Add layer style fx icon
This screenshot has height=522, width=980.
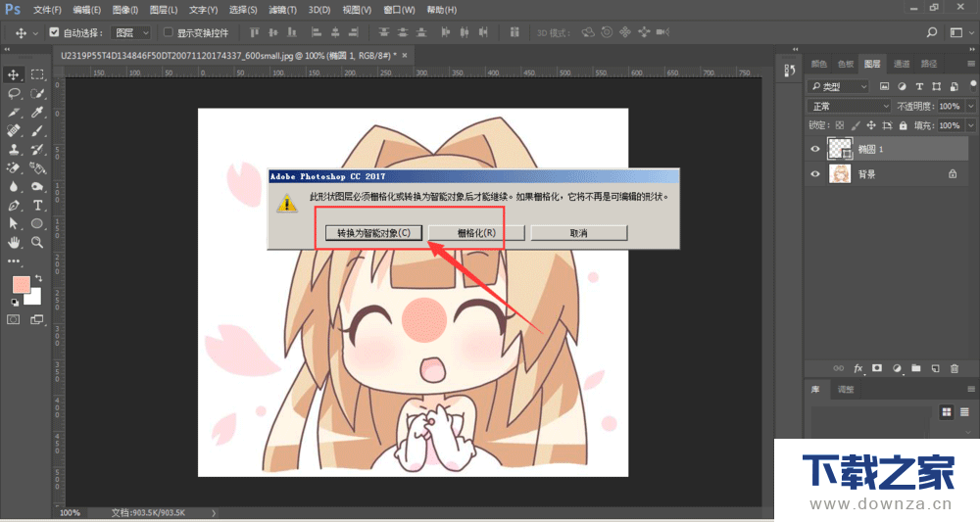(x=858, y=368)
